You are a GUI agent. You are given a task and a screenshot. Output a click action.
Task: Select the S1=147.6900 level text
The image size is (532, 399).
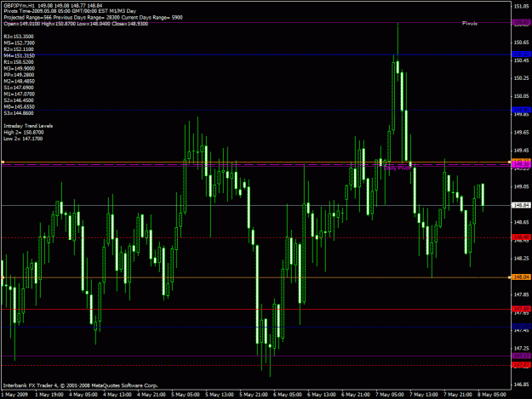coord(19,88)
